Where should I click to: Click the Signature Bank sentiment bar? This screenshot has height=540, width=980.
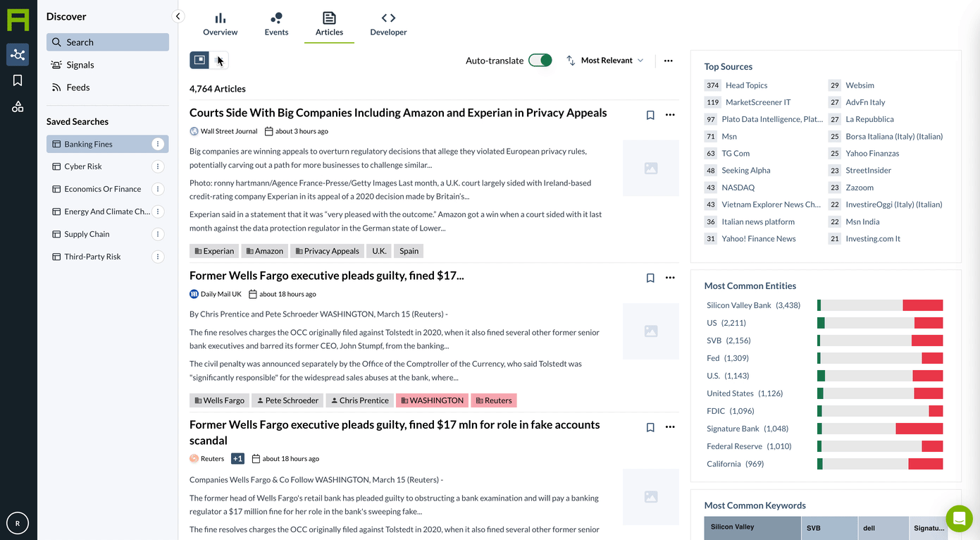pos(880,429)
